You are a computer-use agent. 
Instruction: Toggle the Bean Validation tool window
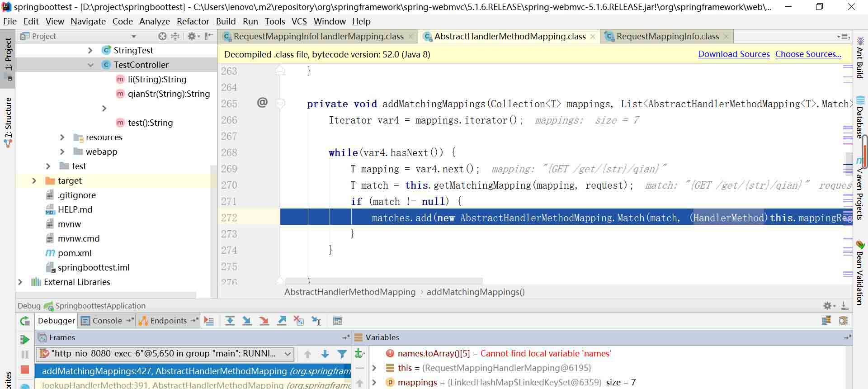860,273
